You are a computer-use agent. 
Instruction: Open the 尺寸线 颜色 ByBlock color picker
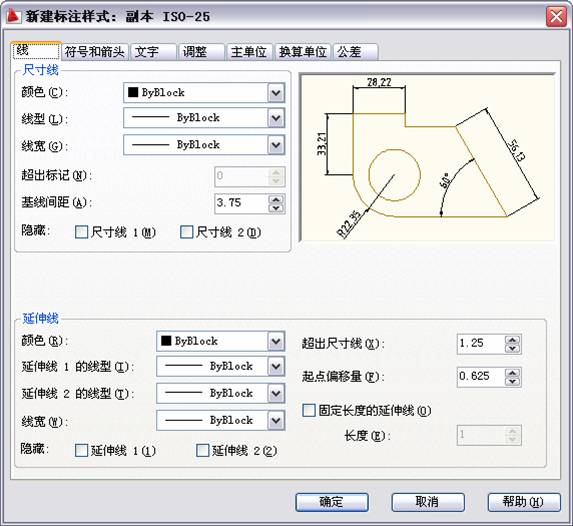coord(204,93)
